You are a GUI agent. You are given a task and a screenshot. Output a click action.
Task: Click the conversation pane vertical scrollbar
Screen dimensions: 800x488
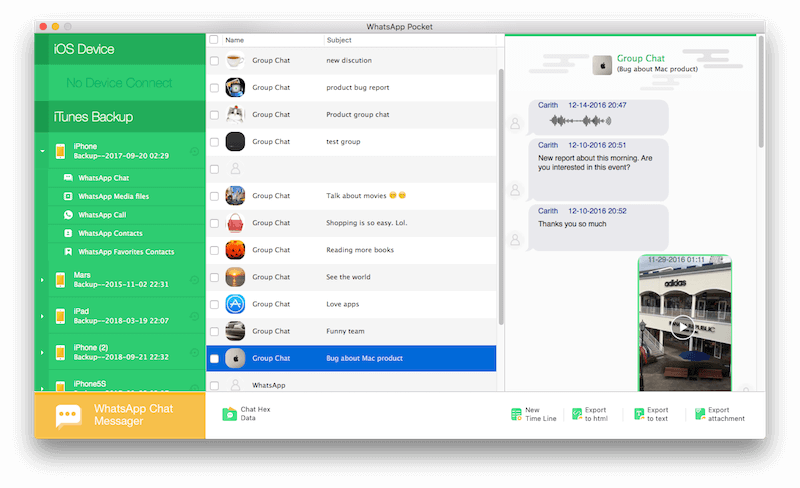tap(761, 92)
